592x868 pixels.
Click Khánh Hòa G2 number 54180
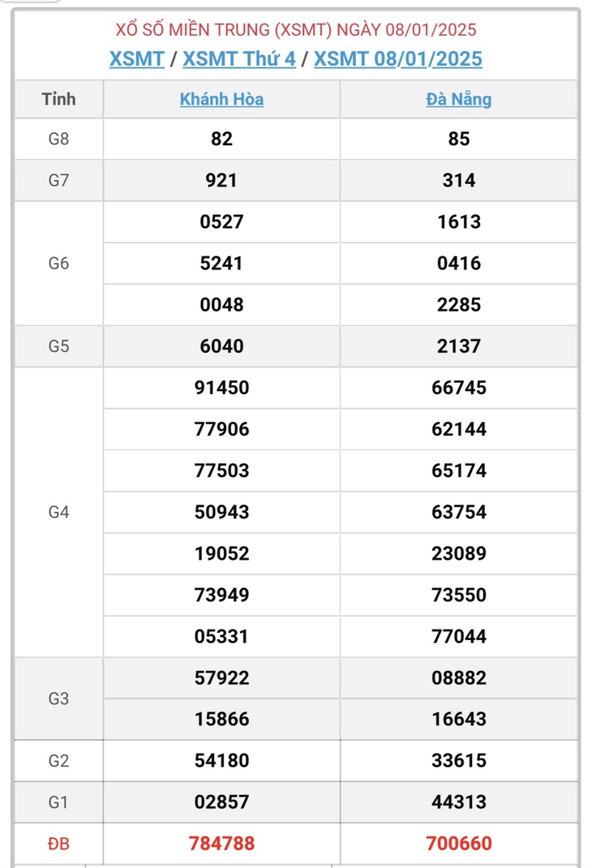pyautogui.click(x=221, y=760)
